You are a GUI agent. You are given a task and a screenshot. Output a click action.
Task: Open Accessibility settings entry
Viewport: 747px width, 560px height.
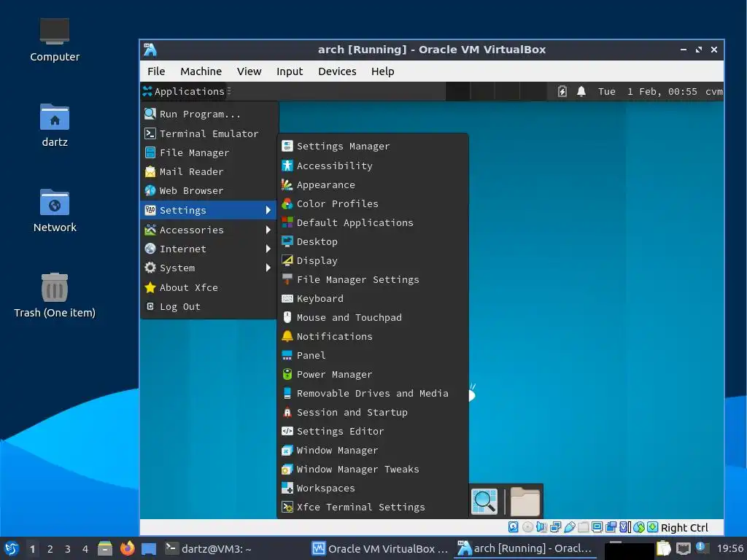click(x=373, y=166)
